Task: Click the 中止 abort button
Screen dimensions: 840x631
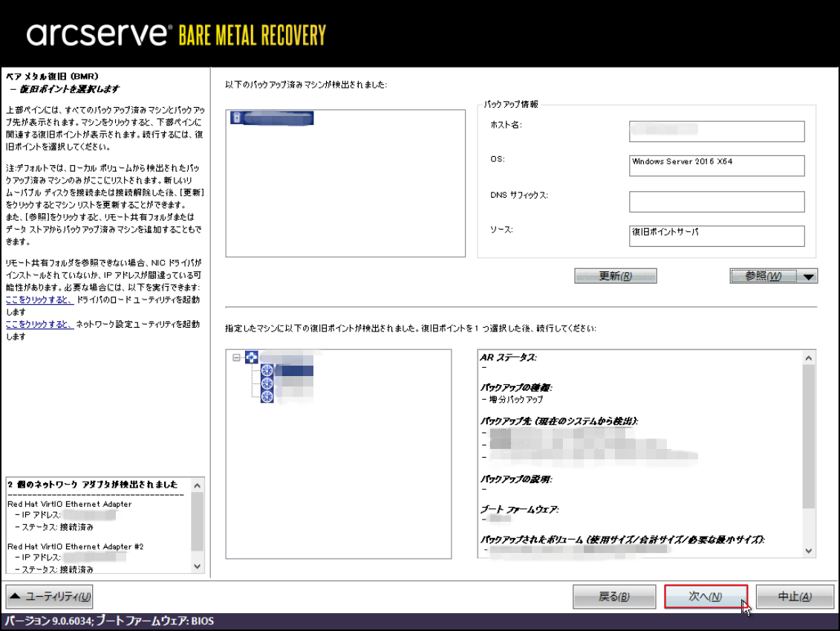Action: (795, 597)
